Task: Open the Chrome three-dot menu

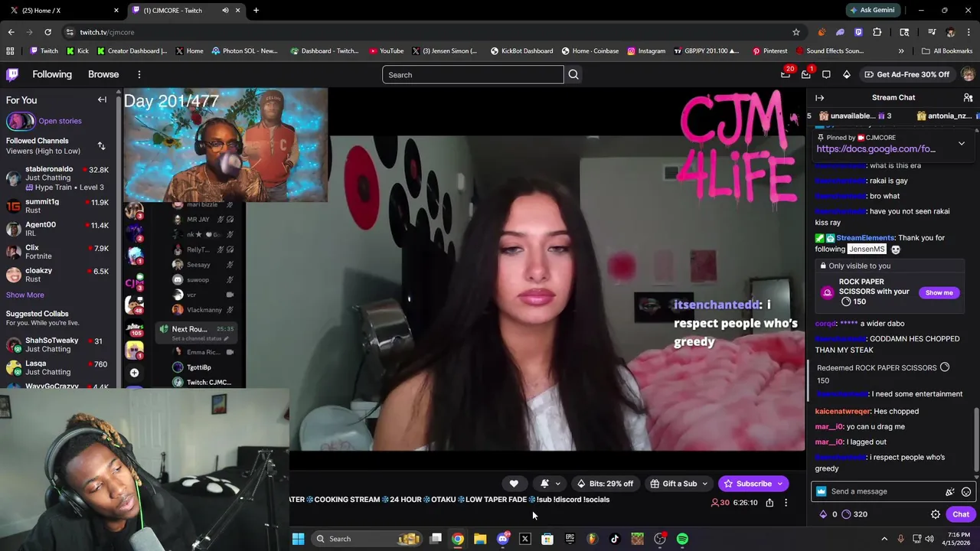Action: point(969,32)
